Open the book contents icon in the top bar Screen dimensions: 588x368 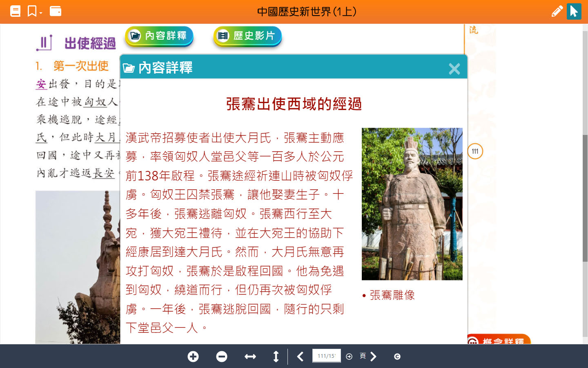pos(15,11)
